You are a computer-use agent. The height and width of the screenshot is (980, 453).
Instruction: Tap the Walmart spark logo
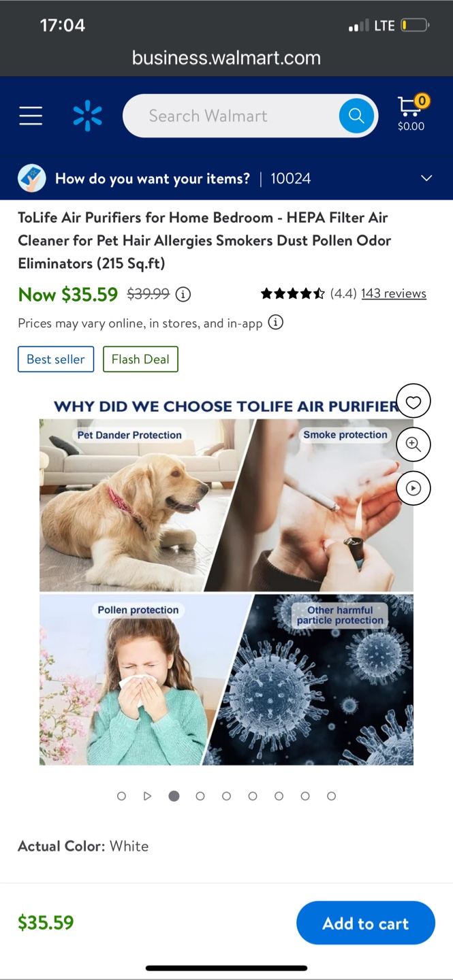(87, 116)
